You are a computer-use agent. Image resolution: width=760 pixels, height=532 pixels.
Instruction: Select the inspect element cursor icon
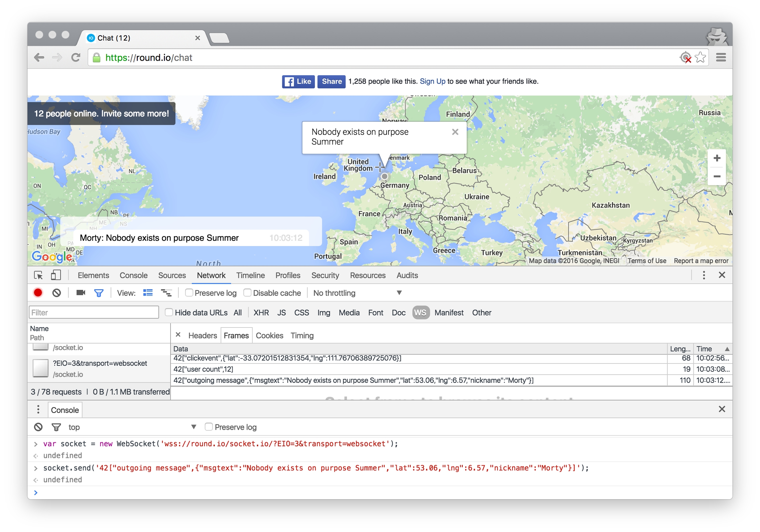point(38,275)
